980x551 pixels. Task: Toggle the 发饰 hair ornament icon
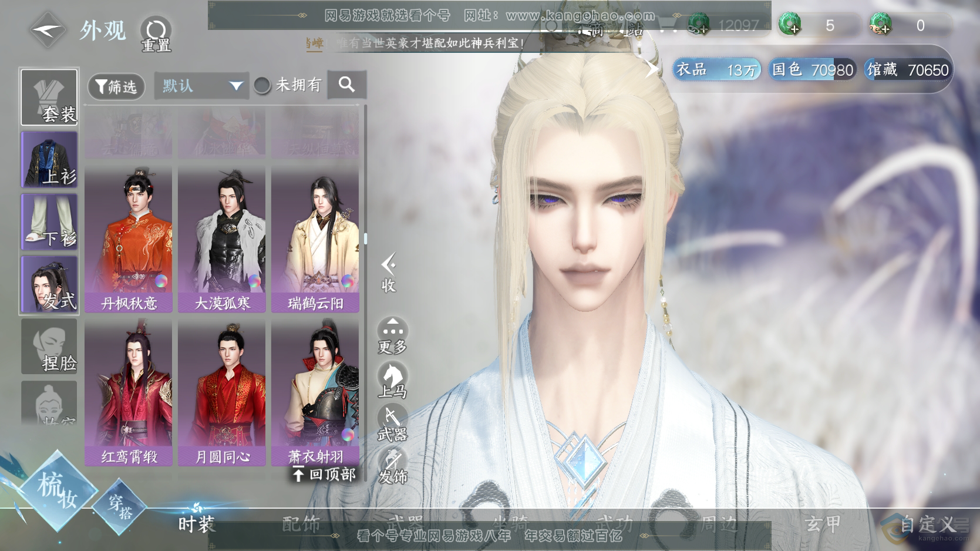click(x=392, y=467)
